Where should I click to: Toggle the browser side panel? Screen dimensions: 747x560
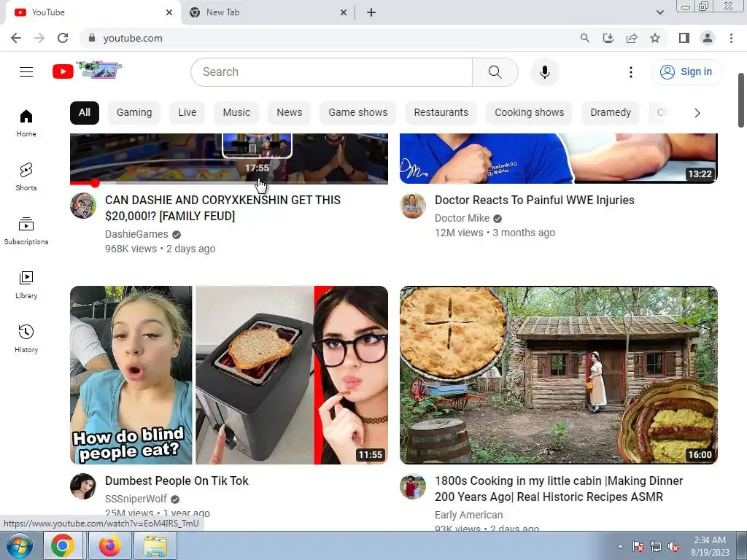pyautogui.click(x=684, y=38)
